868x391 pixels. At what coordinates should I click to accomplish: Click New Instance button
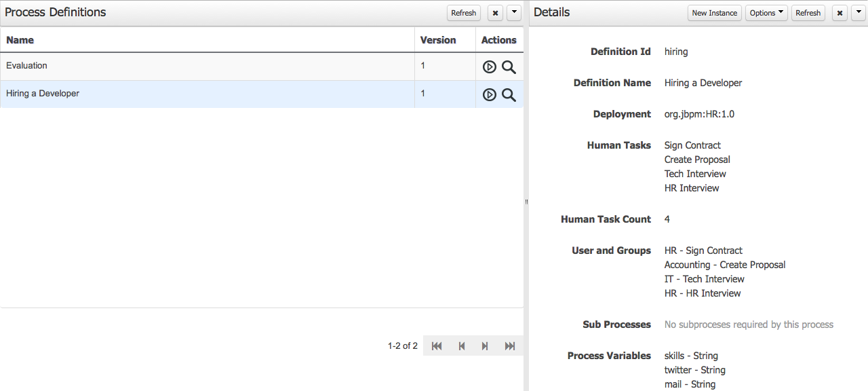(714, 13)
